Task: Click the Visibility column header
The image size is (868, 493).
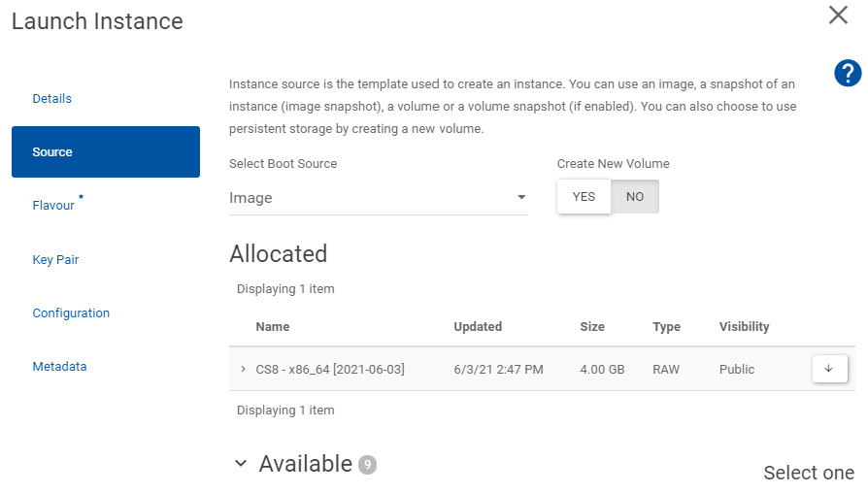Action: coord(744,327)
